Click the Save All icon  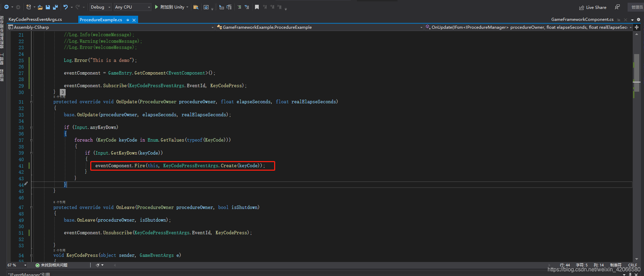[55, 7]
